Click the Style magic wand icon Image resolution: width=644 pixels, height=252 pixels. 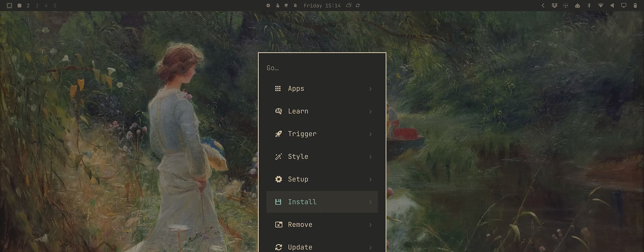point(278,156)
